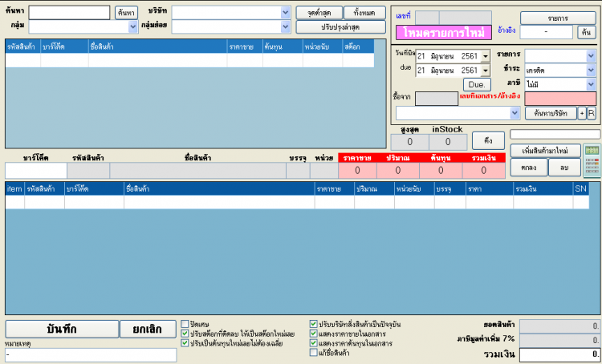The height and width of the screenshot is (364, 602).
Task: Toggle the ปิดเศษ checkbox
Action: (x=185, y=324)
